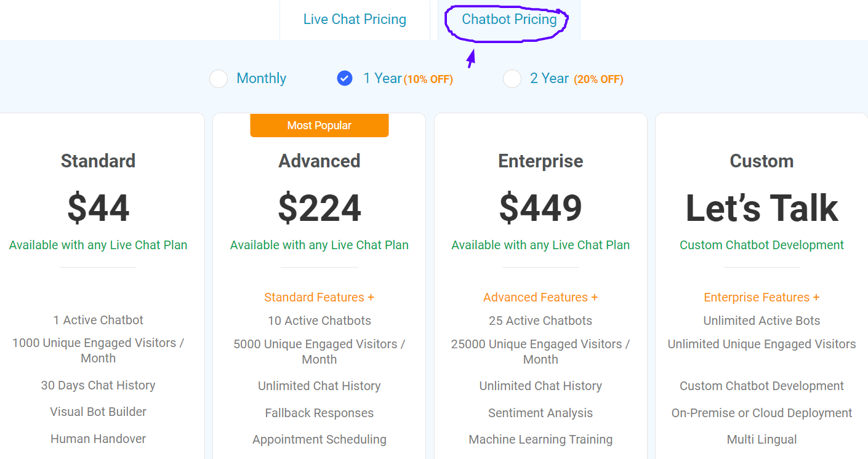Click Standard Features + in Advanced plan
Viewport: 868px width, 459px height.
319,297
